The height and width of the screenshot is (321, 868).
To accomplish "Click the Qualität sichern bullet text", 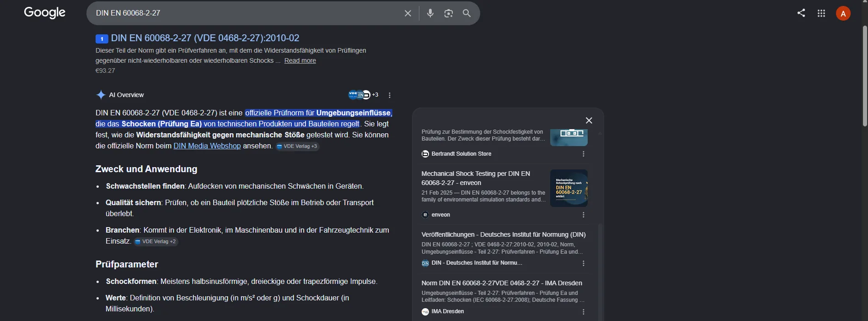I will [x=240, y=208].
